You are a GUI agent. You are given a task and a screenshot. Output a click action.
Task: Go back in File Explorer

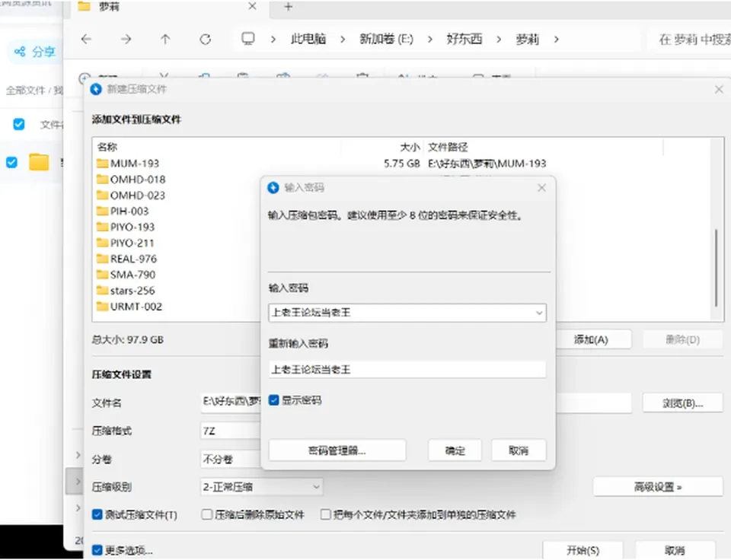[86, 40]
